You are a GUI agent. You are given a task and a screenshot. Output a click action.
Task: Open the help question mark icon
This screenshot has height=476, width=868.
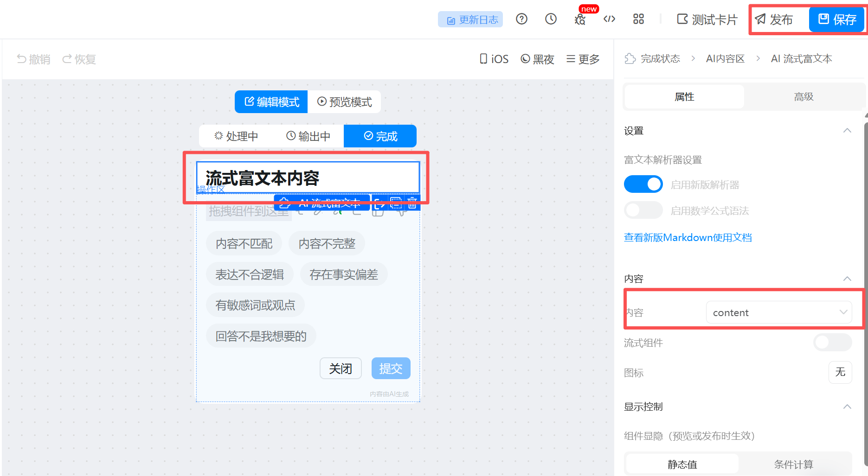pyautogui.click(x=521, y=19)
